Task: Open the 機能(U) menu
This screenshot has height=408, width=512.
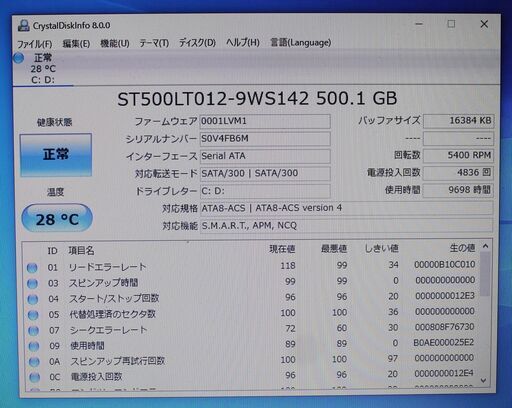Action: [x=115, y=43]
